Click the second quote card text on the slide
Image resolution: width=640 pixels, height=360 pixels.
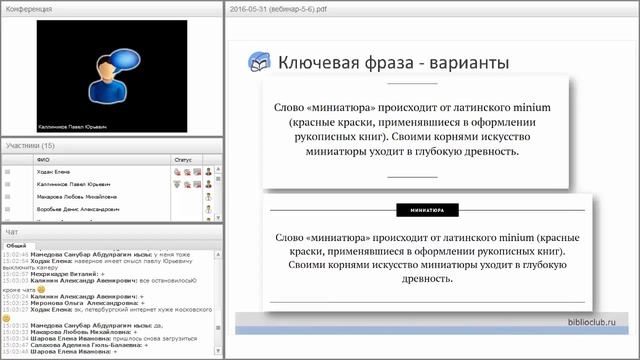(x=427, y=258)
